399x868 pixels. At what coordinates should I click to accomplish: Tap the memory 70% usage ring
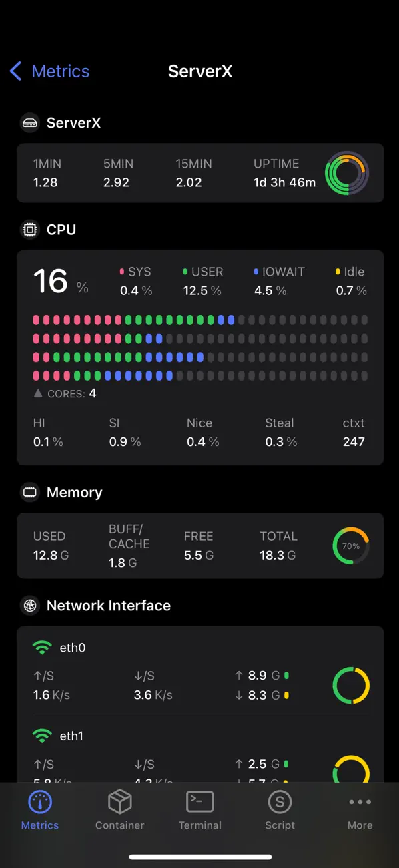[x=350, y=546]
